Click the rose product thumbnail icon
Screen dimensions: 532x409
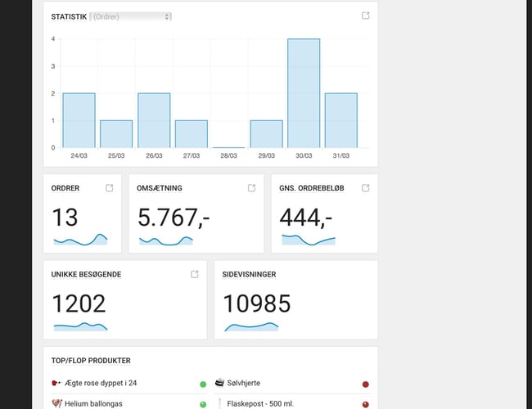[56, 383]
